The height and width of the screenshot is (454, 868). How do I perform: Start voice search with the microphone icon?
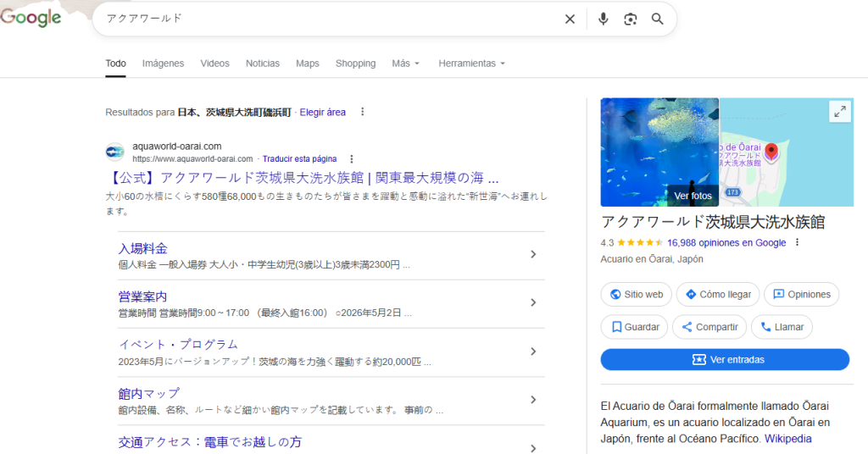click(603, 19)
